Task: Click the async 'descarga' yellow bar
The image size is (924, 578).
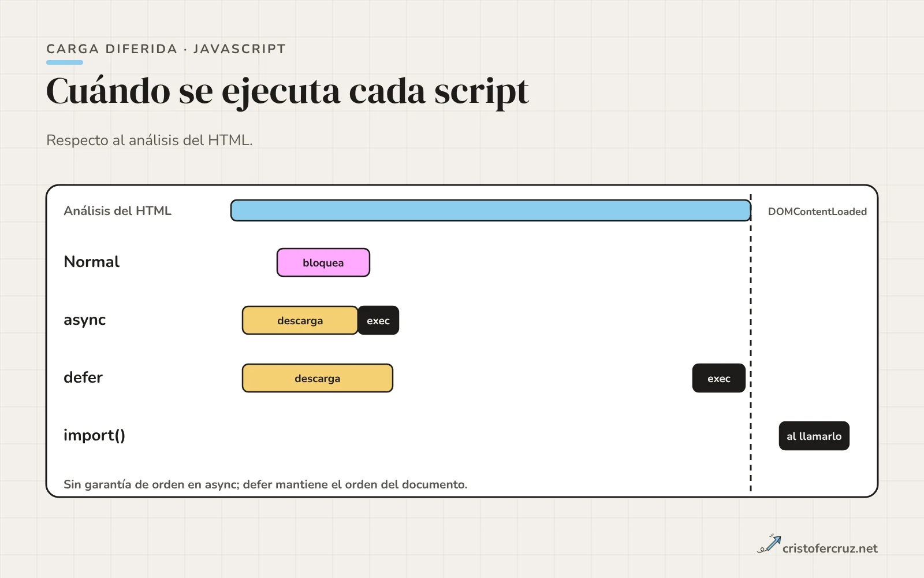Action: click(x=300, y=320)
